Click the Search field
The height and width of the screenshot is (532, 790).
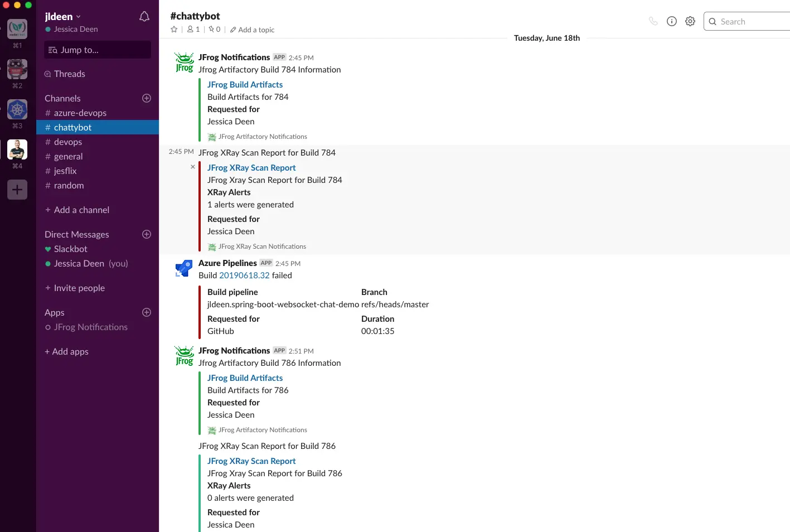747,21
